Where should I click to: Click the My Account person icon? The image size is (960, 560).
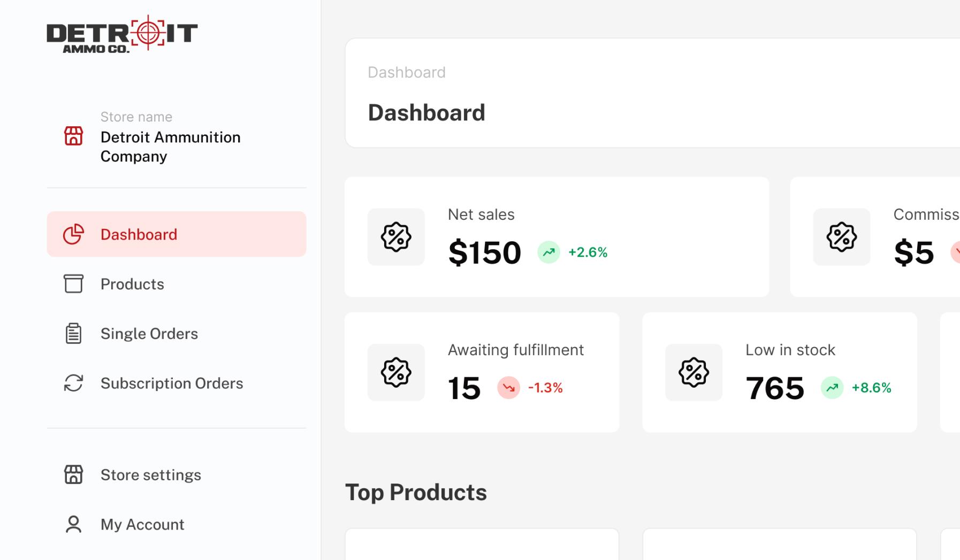(x=74, y=524)
